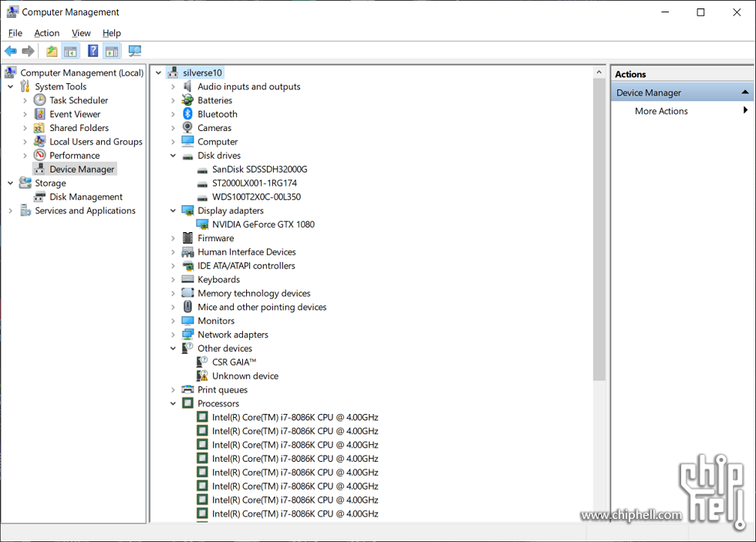The height and width of the screenshot is (542, 756).
Task: Select Memory technology devices category
Action: coord(254,294)
